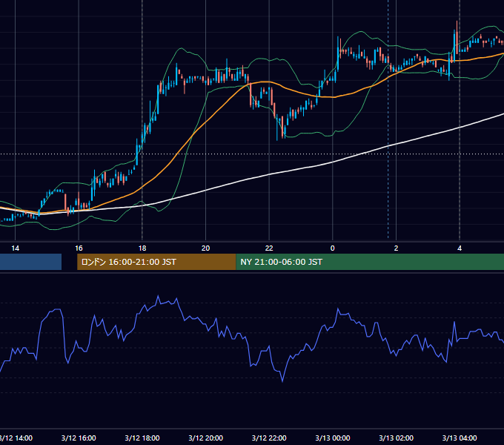Click the 20 hour label on time axis
504x445 pixels.
(205, 248)
